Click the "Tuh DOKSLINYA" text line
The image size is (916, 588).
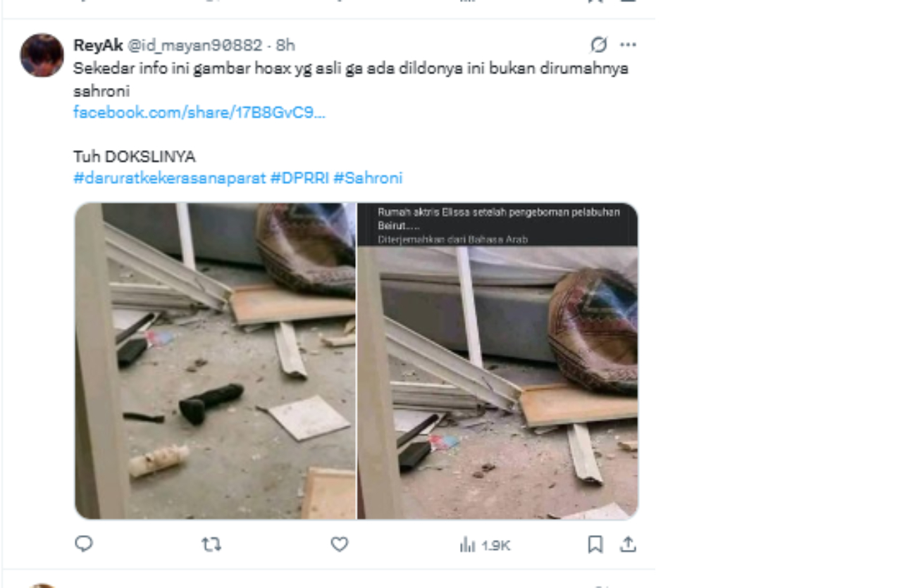tap(134, 156)
